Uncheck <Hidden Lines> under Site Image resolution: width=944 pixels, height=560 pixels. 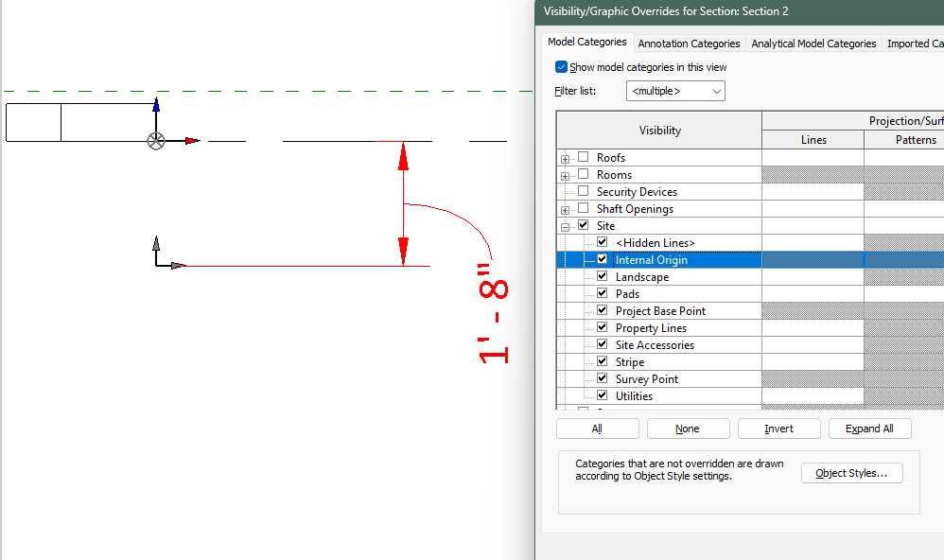[x=602, y=242]
